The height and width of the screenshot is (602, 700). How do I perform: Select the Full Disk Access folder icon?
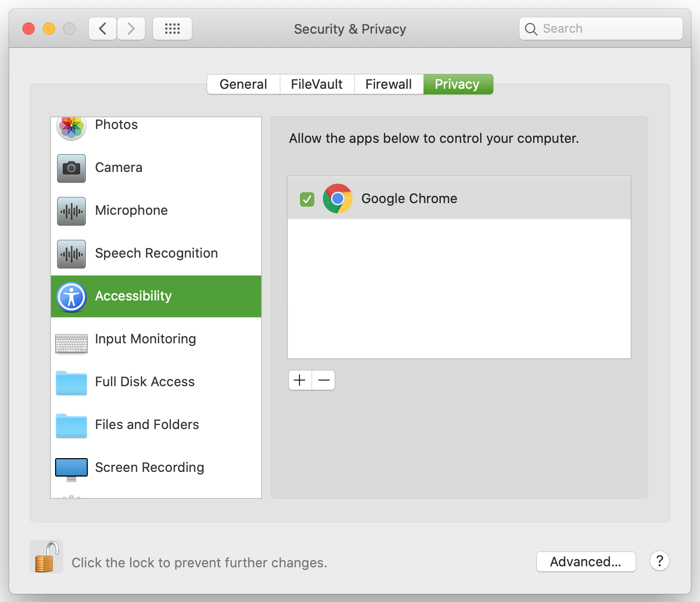[71, 383]
